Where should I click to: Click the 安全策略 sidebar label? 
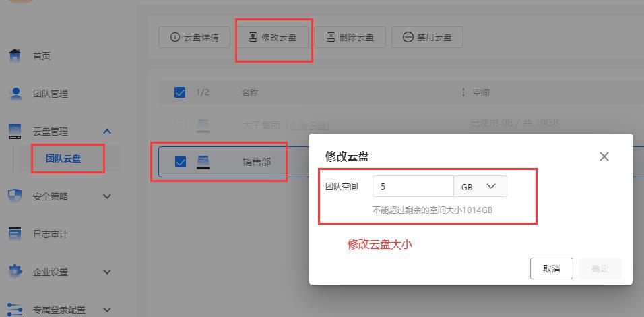[x=51, y=196]
